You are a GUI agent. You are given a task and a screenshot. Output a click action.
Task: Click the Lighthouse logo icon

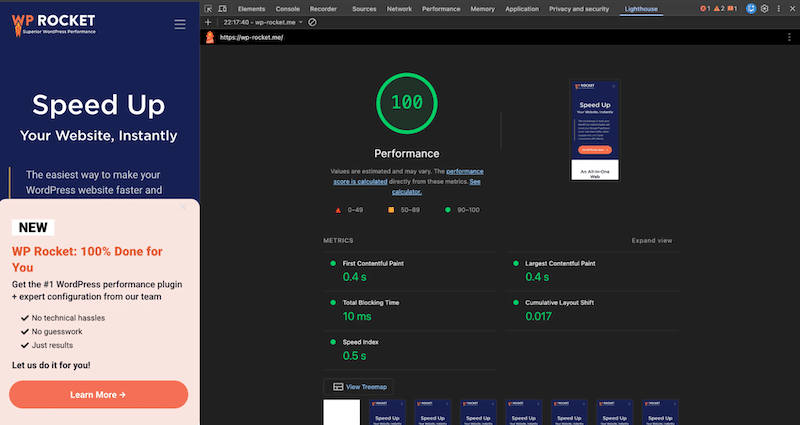pyautogui.click(x=210, y=37)
